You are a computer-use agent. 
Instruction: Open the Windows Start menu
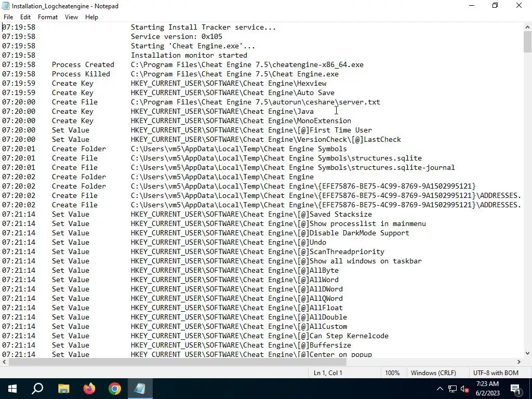click(12, 389)
